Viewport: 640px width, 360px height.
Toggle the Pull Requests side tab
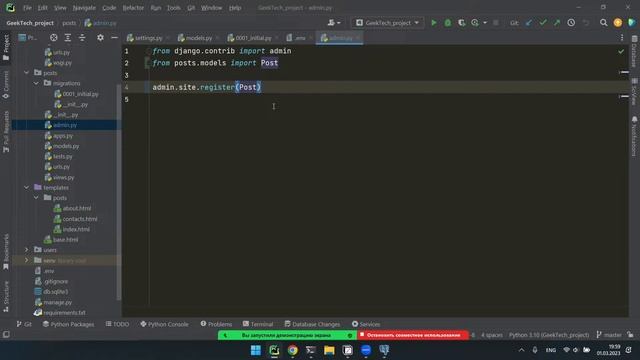6,131
